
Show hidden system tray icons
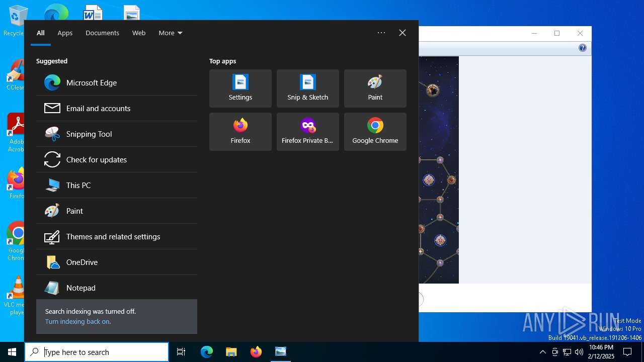tap(542, 352)
